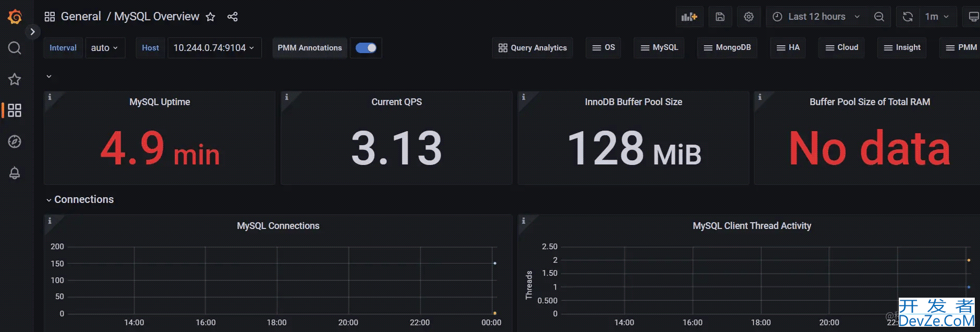Viewport: 980px width, 332px height.
Task: Click the dashboard grid icon beside General
Action: point(49,17)
